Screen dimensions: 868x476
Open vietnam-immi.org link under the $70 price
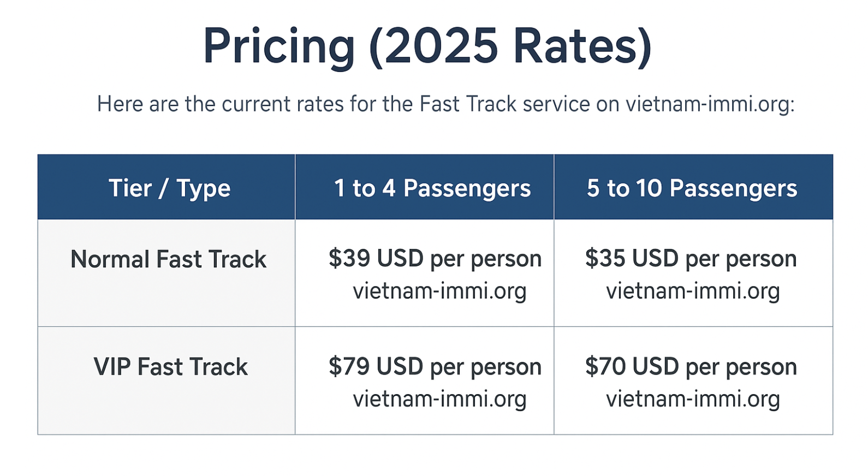[x=693, y=399]
